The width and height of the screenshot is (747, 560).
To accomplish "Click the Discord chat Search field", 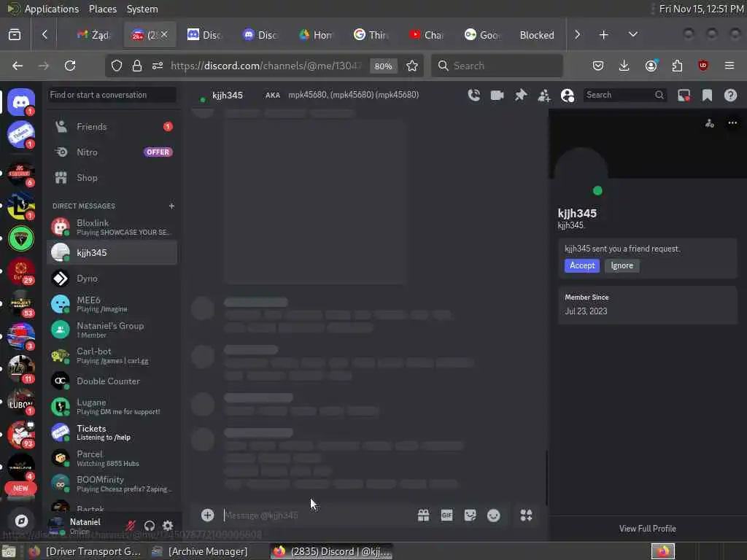I will [624, 96].
